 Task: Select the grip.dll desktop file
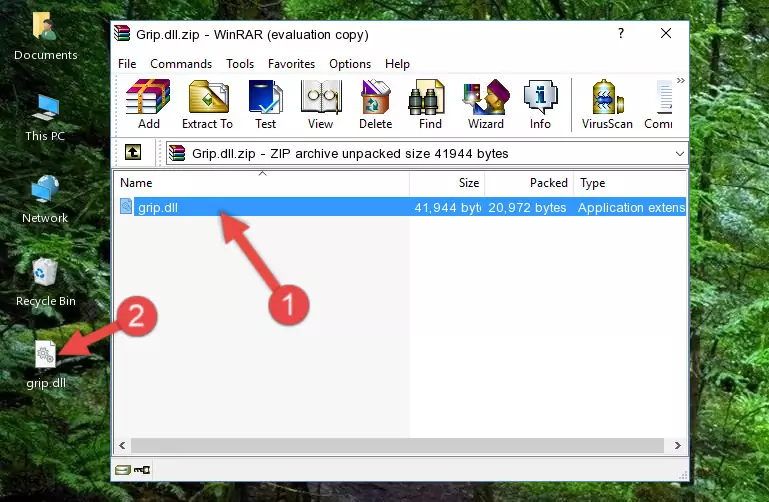[46, 365]
